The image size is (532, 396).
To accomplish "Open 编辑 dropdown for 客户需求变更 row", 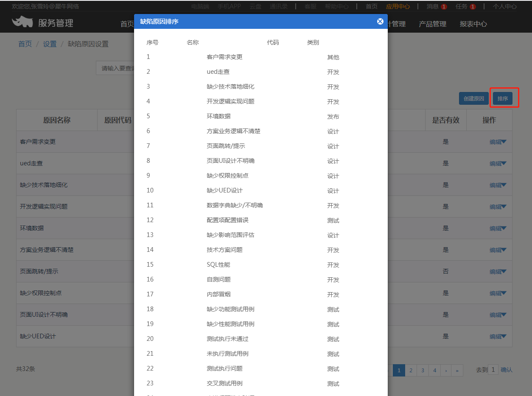I will tap(498, 142).
